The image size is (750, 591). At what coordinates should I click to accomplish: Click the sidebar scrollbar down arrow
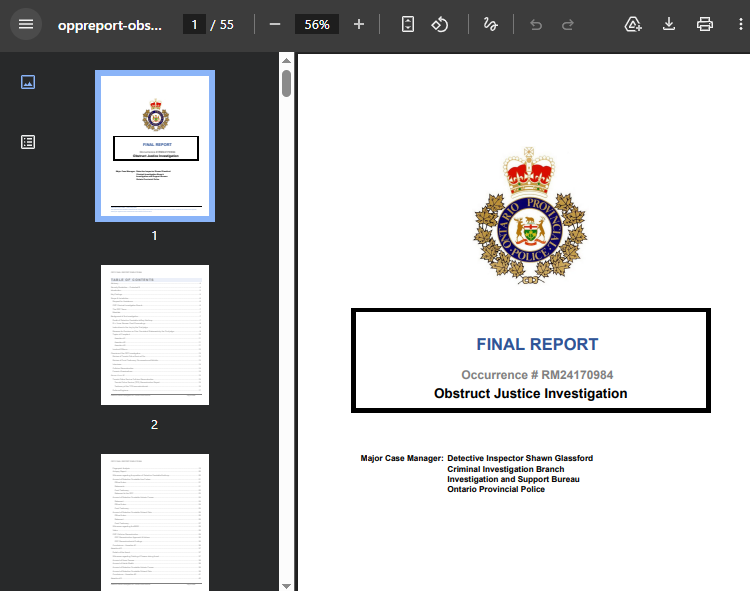(287, 584)
